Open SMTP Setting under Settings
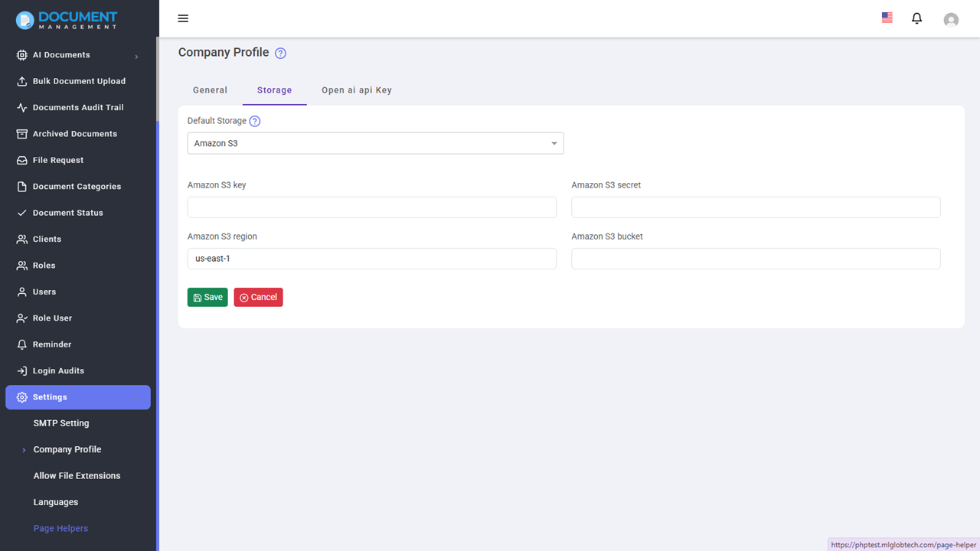 (x=61, y=423)
